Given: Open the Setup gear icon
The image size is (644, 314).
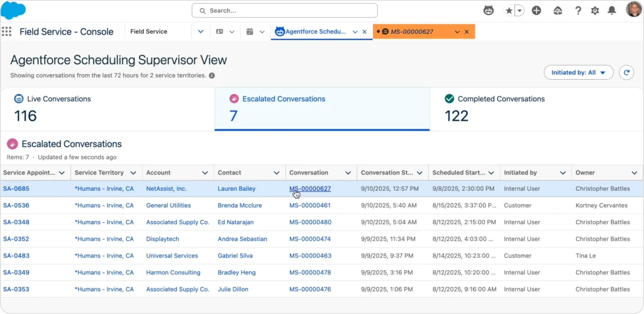Looking at the screenshot, I should click(595, 11).
